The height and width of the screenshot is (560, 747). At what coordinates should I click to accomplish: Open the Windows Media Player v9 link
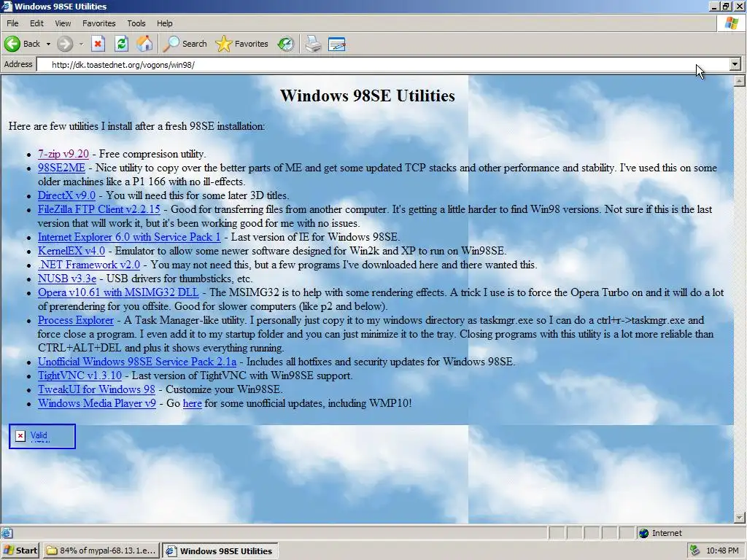click(x=97, y=402)
